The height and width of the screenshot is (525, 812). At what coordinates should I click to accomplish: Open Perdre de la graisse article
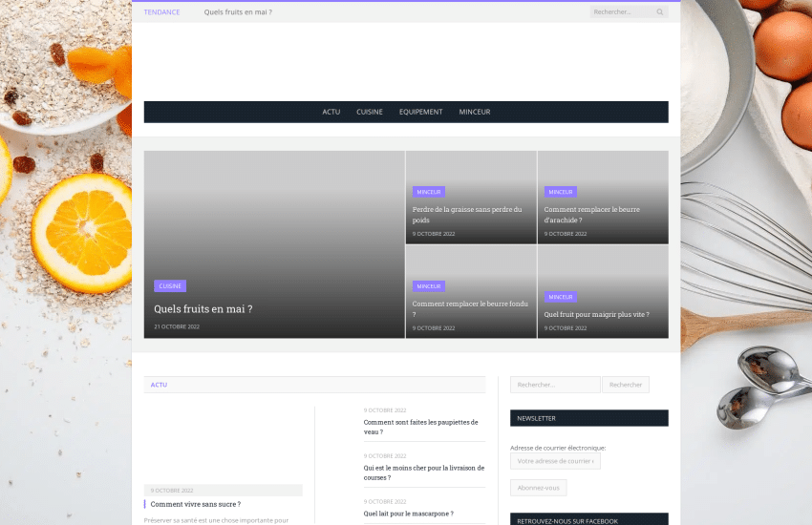[467, 215]
